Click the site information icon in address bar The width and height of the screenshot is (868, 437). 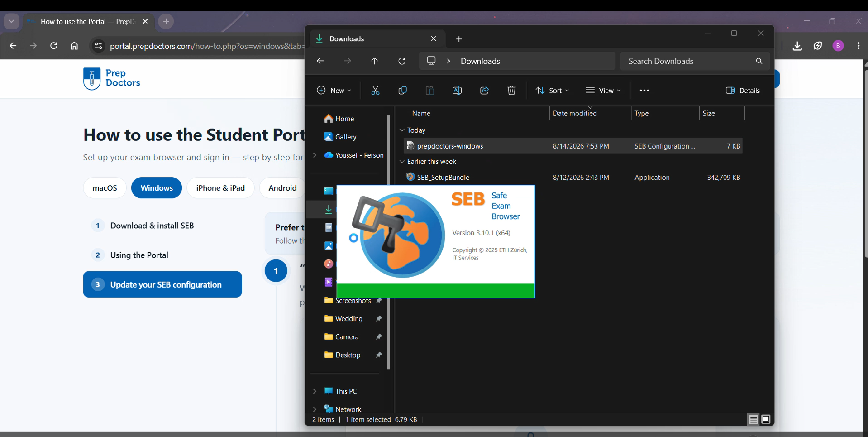(x=98, y=46)
